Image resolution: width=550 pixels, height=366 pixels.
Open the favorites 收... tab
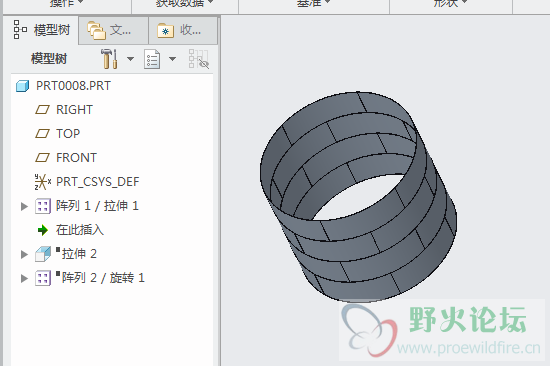[x=183, y=31]
